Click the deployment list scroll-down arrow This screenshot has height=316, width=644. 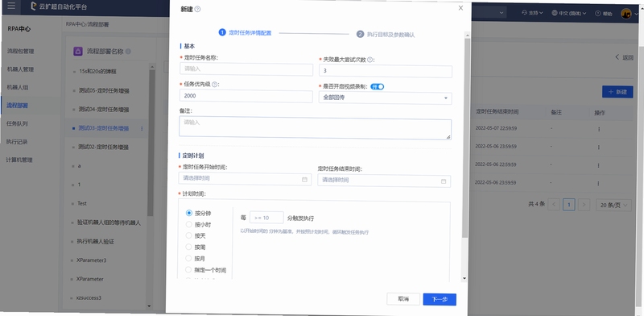click(150, 306)
